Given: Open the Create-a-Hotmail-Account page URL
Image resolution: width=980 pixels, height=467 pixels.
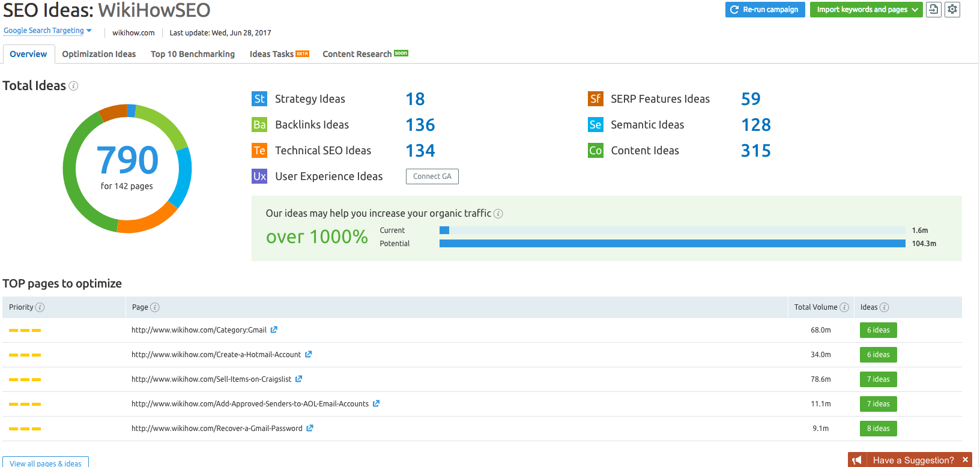Looking at the screenshot, I should (x=216, y=355).
